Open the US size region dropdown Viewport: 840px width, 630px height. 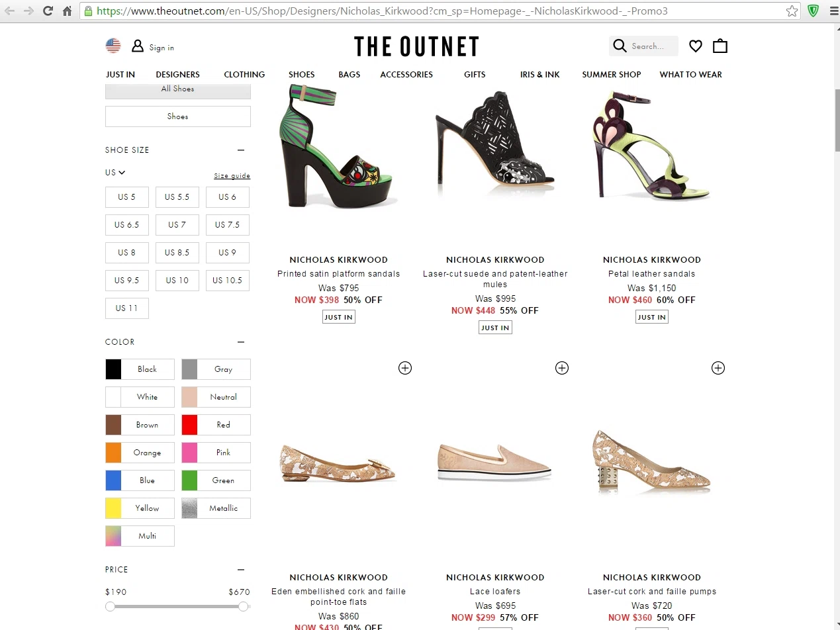pyautogui.click(x=115, y=173)
